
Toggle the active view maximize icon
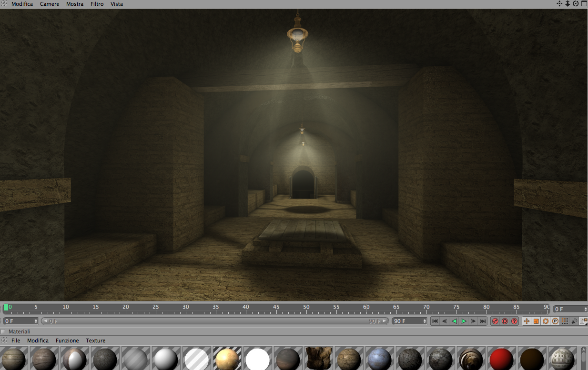[584, 4]
